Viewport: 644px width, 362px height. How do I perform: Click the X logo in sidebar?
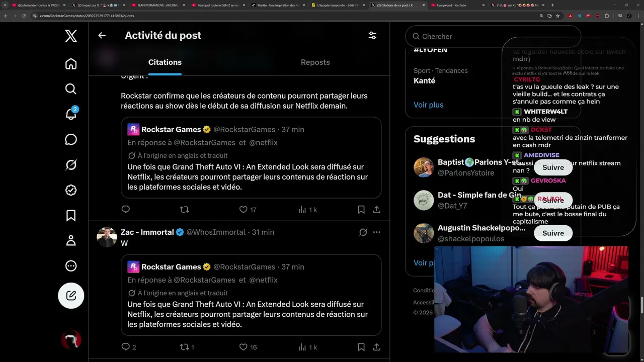pyautogui.click(x=71, y=36)
